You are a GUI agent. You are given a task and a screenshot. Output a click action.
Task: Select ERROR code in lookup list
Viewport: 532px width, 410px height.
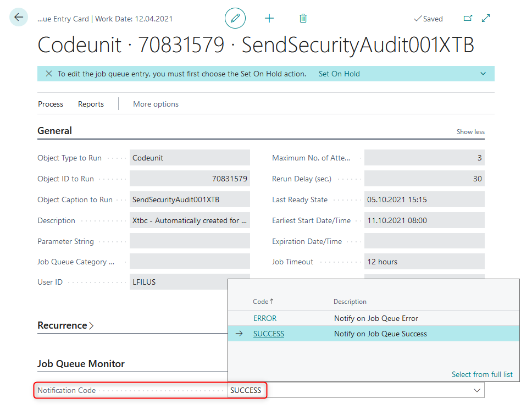tap(265, 318)
